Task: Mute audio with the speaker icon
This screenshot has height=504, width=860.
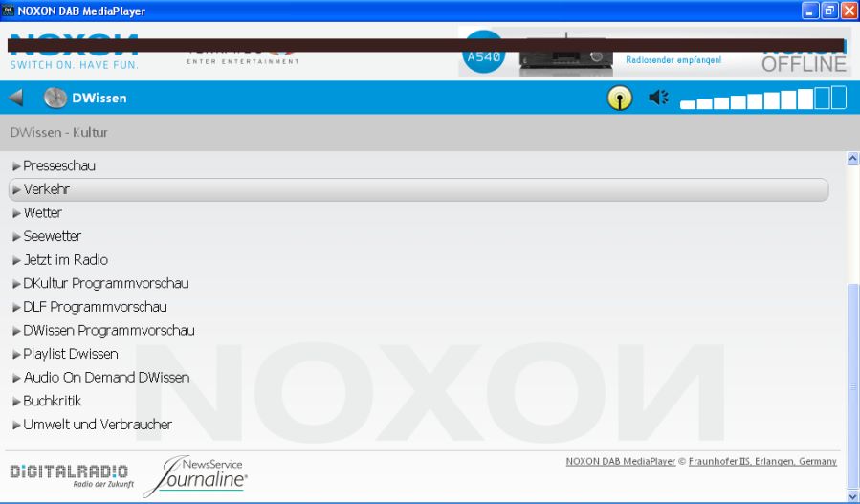Action: click(x=657, y=98)
